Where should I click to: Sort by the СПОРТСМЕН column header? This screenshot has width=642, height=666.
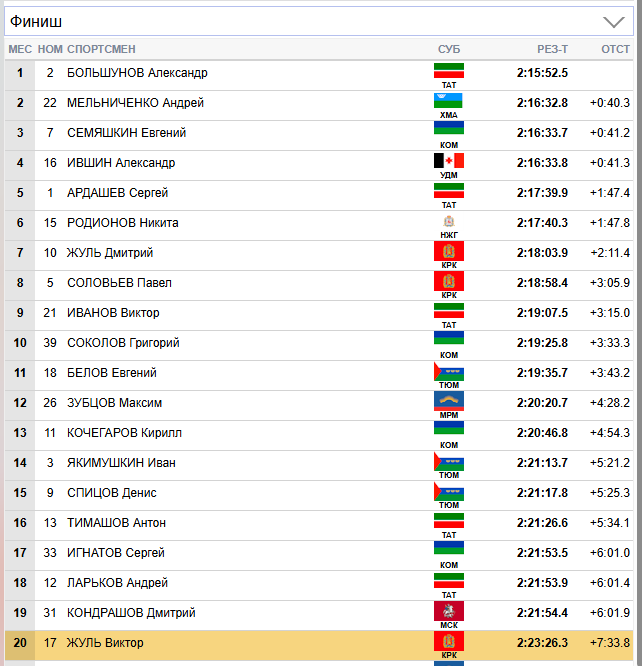[x=101, y=49]
